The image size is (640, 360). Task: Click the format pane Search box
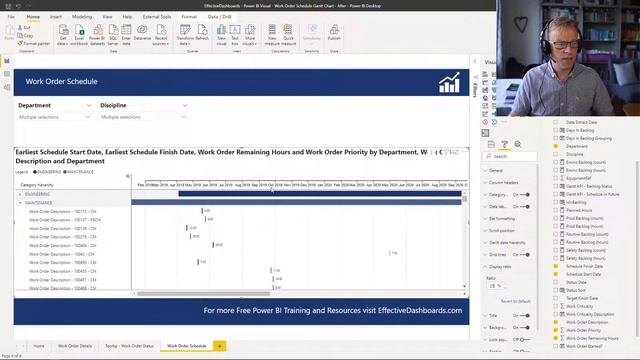coord(510,156)
